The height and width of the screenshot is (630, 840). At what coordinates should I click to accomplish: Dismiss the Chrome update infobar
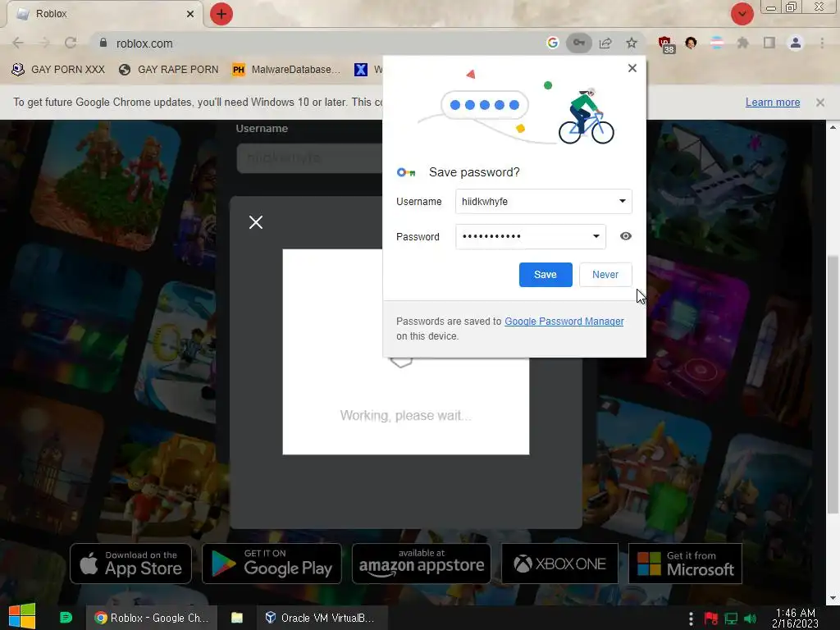coord(820,103)
